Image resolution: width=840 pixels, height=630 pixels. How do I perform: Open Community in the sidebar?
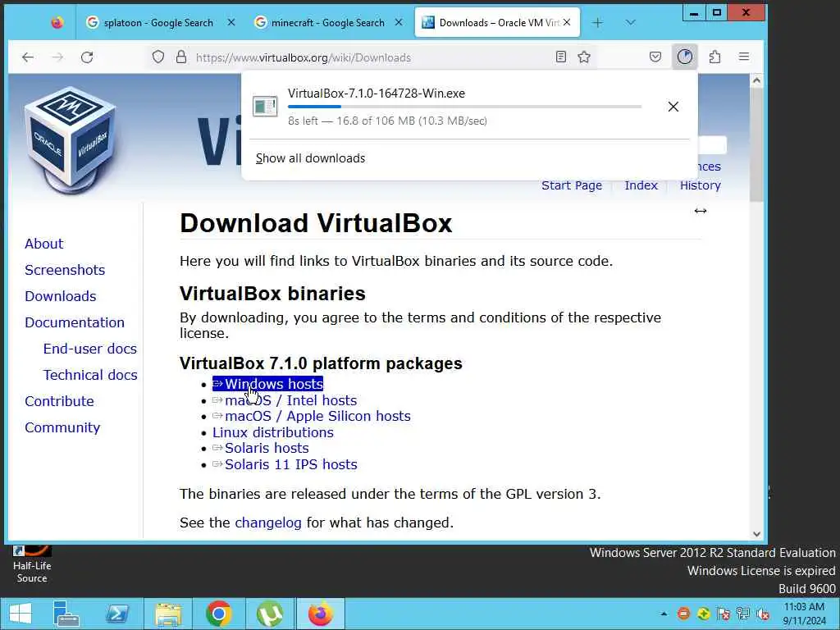click(x=62, y=427)
